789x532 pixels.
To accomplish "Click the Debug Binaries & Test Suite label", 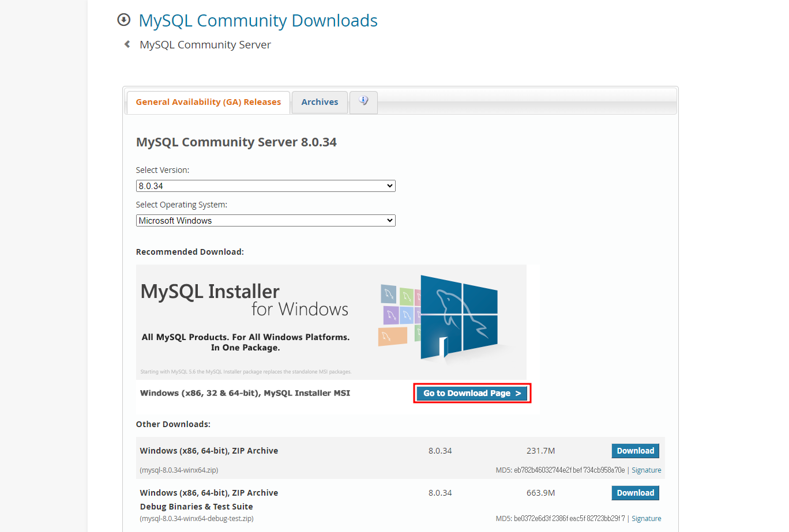I will (196, 507).
